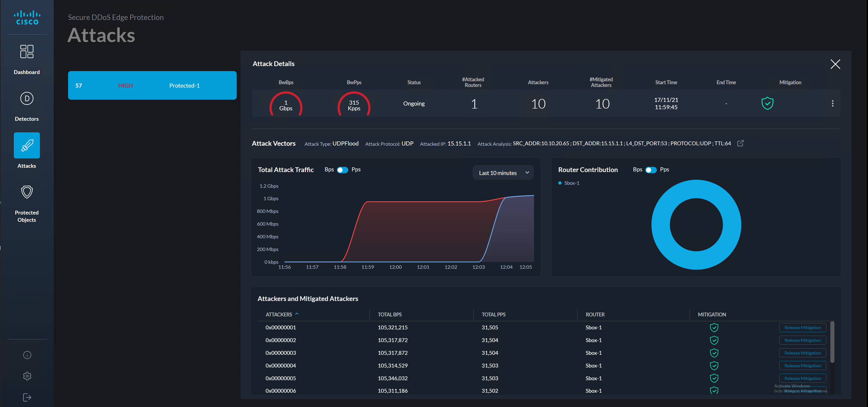This screenshot has height=407, width=868.
Task: Open the Last 10 minutes dropdown
Action: click(x=503, y=173)
